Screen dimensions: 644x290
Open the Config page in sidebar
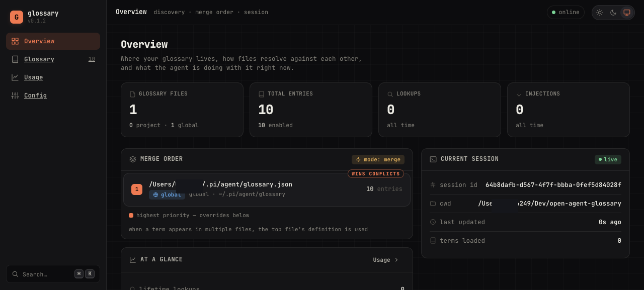53,95
